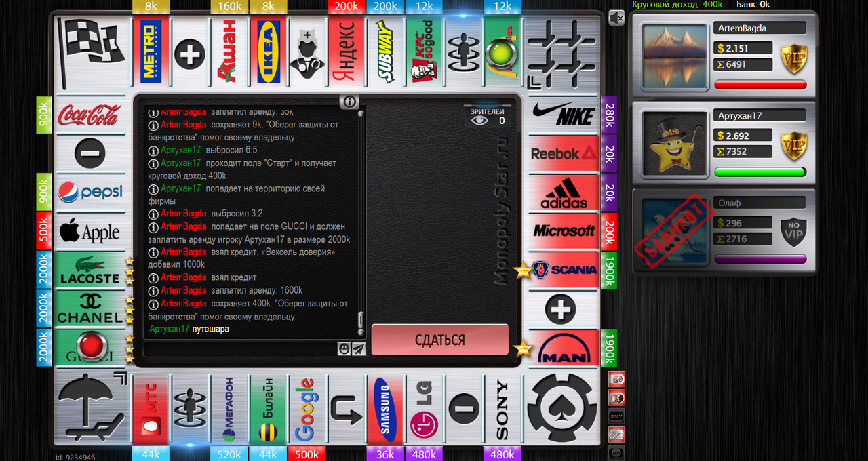Click the 160k price tag above Ашан
The width and height of the screenshot is (868, 461).
click(x=229, y=7)
